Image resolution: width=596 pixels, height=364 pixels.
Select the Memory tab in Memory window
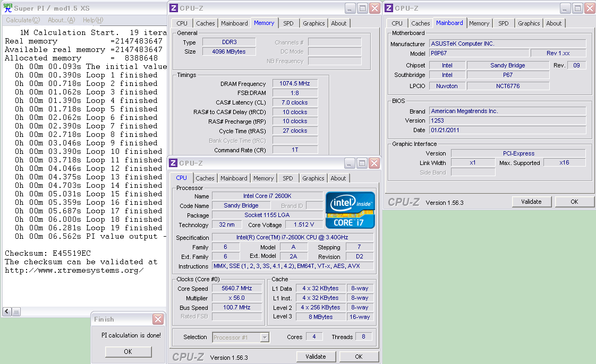coord(264,23)
